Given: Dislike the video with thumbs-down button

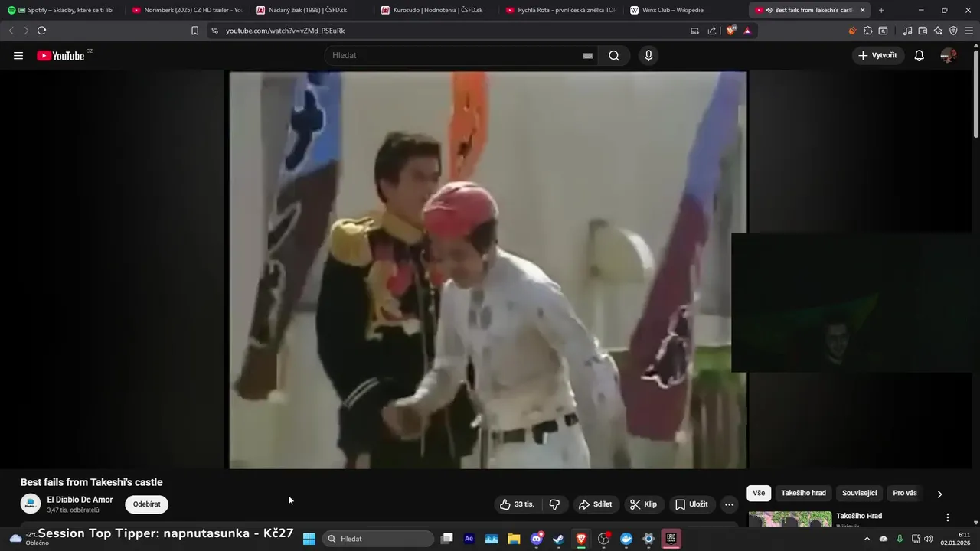Looking at the screenshot, I should click(555, 504).
